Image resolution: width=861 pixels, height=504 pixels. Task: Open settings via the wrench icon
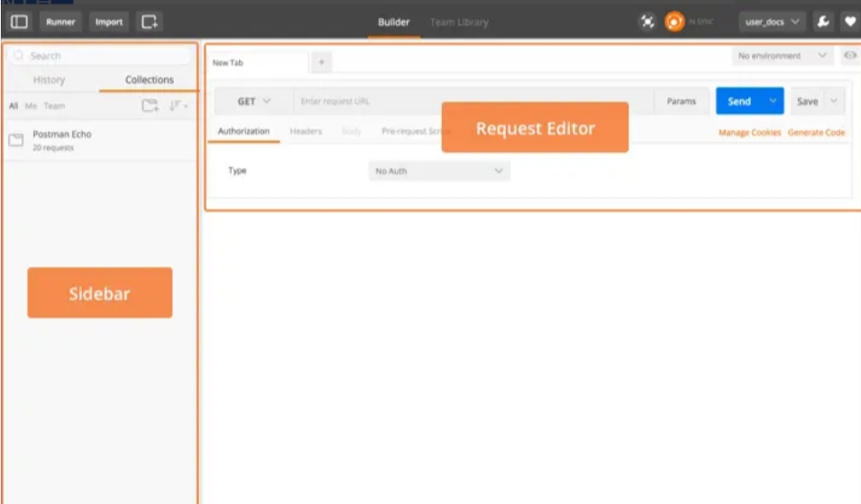pyautogui.click(x=823, y=22)
